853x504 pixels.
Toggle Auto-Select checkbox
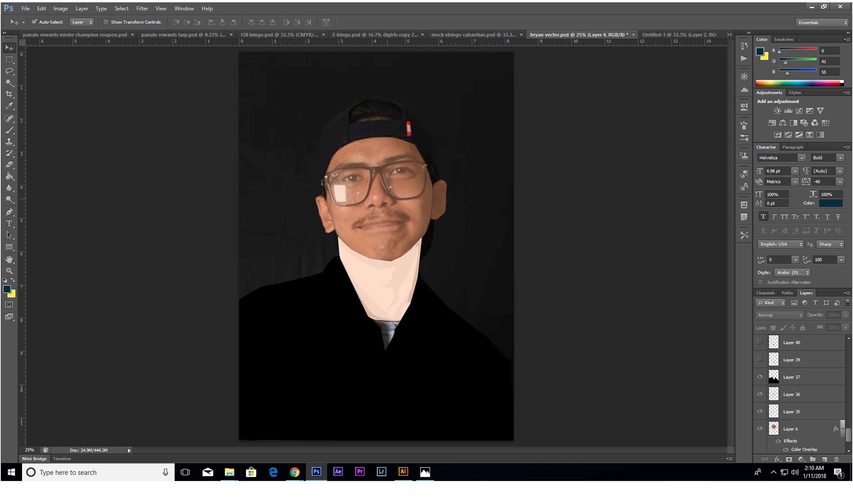(x=34, y=22)
